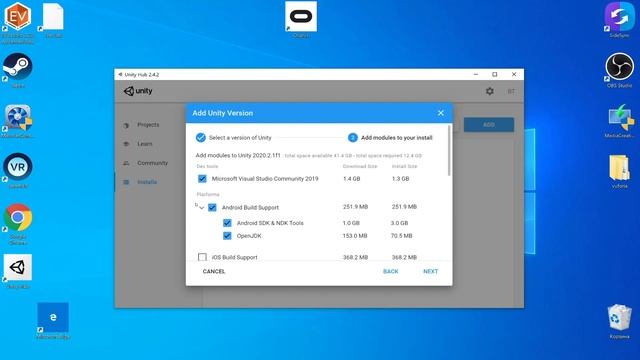Open OBS Studio desktop shortcut
The image size is (640, 360).
pos(619,67)
